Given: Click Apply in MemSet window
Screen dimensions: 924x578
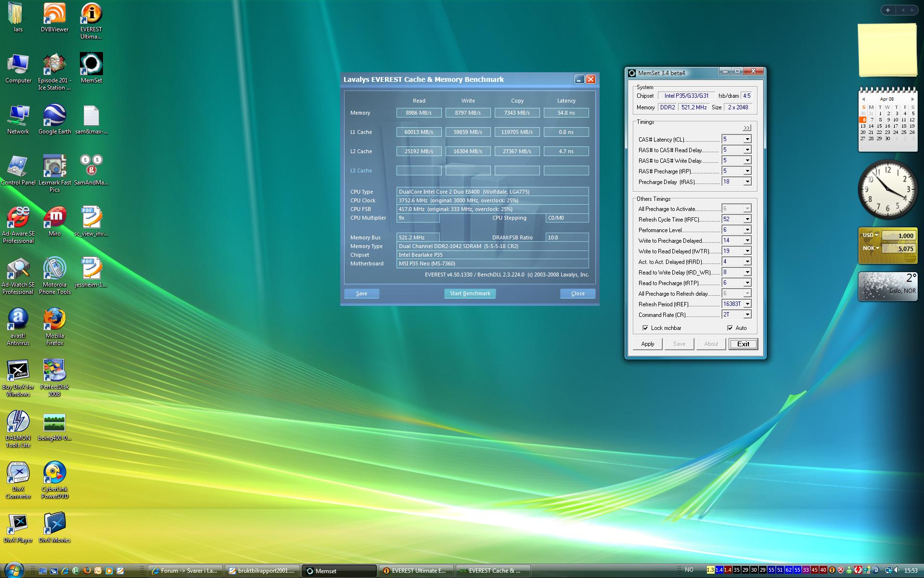Looking at the screenshot, I should click(x=648, y=344).
